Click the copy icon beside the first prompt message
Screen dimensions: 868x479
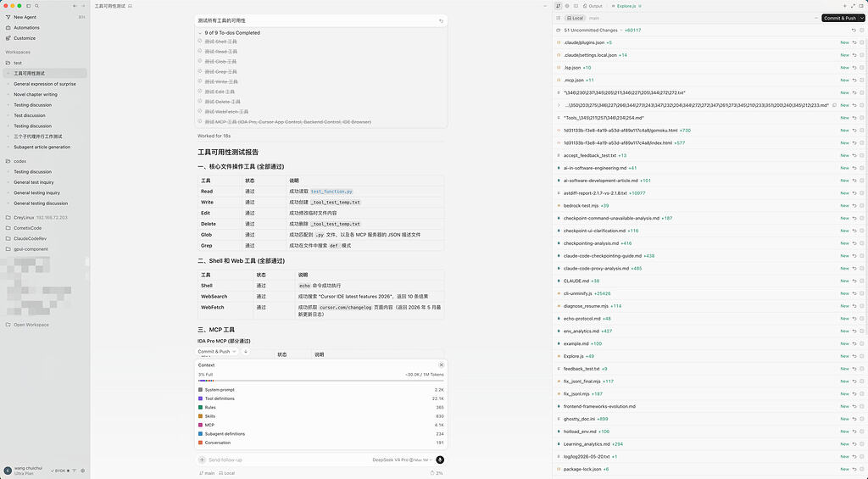coord(441,20)
